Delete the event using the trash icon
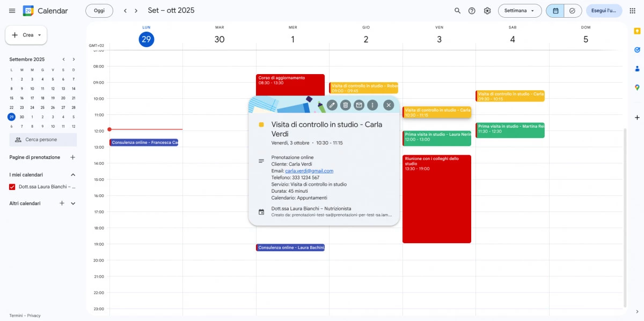This screenshot has height=321, width=644. 346,105
